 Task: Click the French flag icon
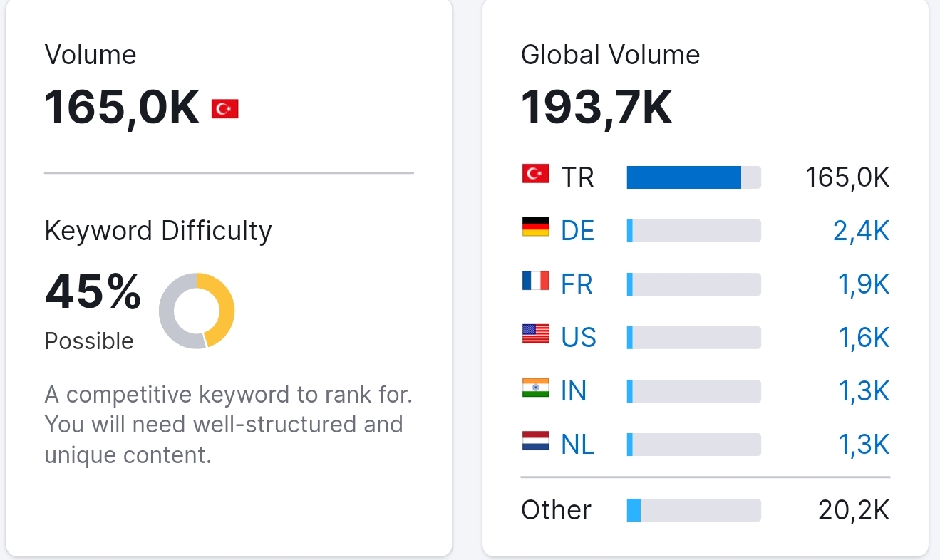coord(535,280)
